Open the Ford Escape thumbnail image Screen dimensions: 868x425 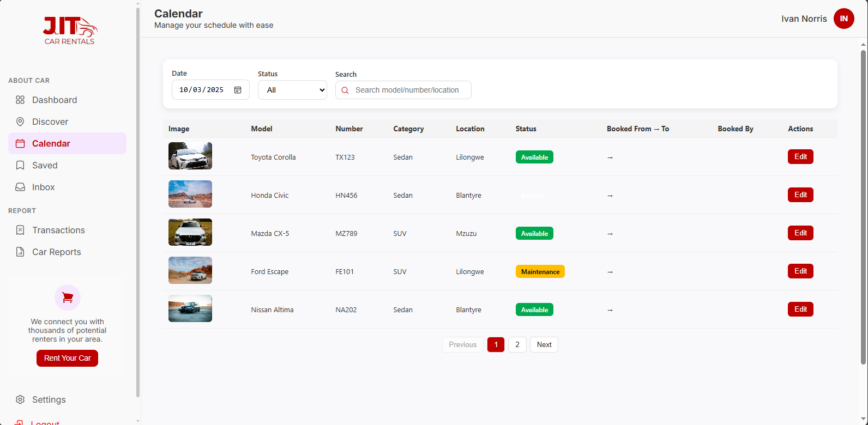tap(190, 270)
